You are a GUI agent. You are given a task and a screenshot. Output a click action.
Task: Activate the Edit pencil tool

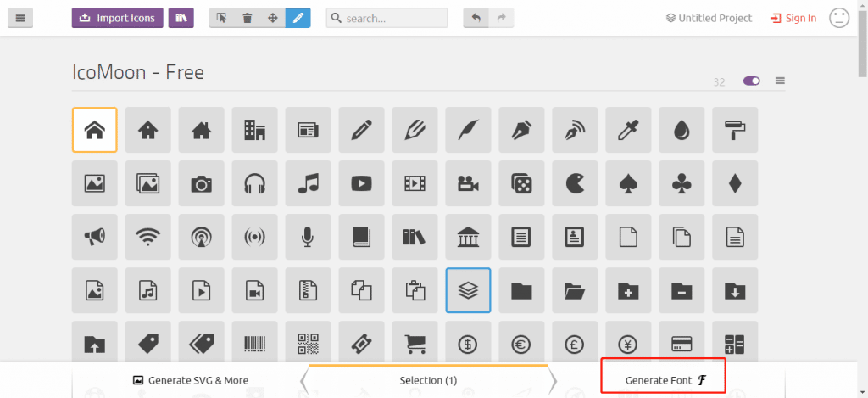pyautogui.click(x=298, y=18)
